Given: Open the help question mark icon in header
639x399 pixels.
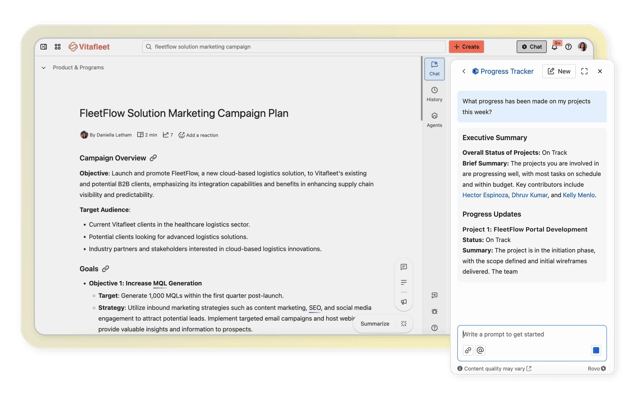Looking at the screenshot, I should (x=568, y=47).
